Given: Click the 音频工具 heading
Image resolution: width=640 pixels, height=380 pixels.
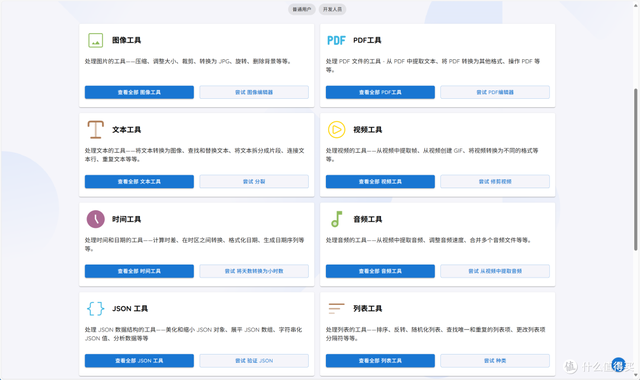Looking at the screenshot, I should pyautogui.click(x=367, y=219).
